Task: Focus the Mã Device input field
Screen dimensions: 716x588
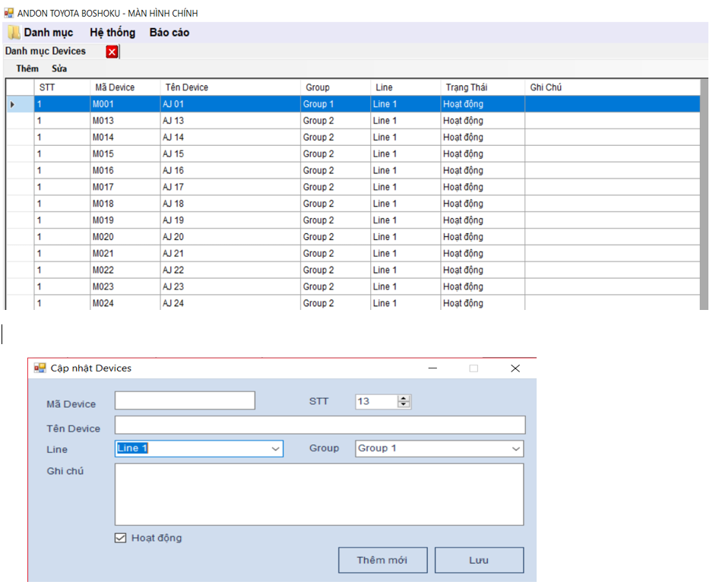Action: pyautogui.click(x=185, y=400)
